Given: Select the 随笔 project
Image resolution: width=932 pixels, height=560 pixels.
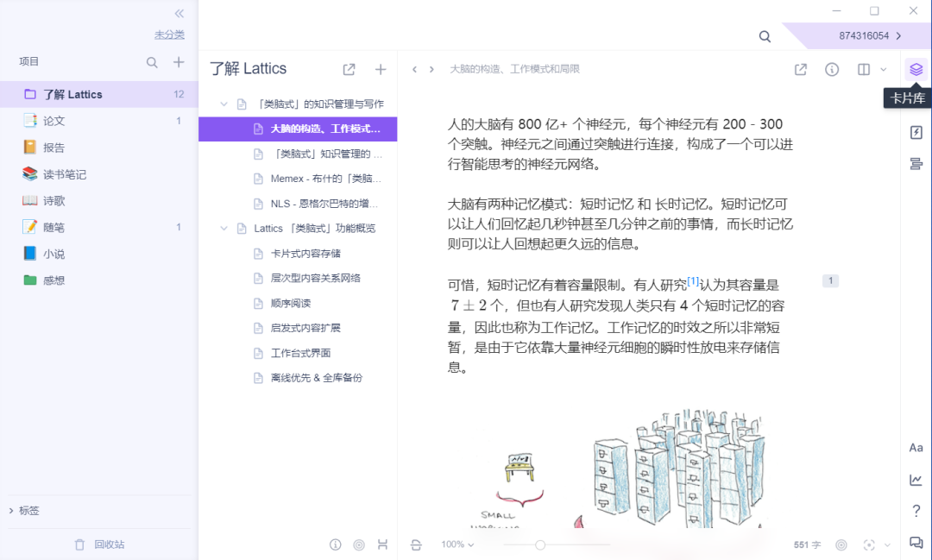Looking at the screenshot, I should 98,227.
